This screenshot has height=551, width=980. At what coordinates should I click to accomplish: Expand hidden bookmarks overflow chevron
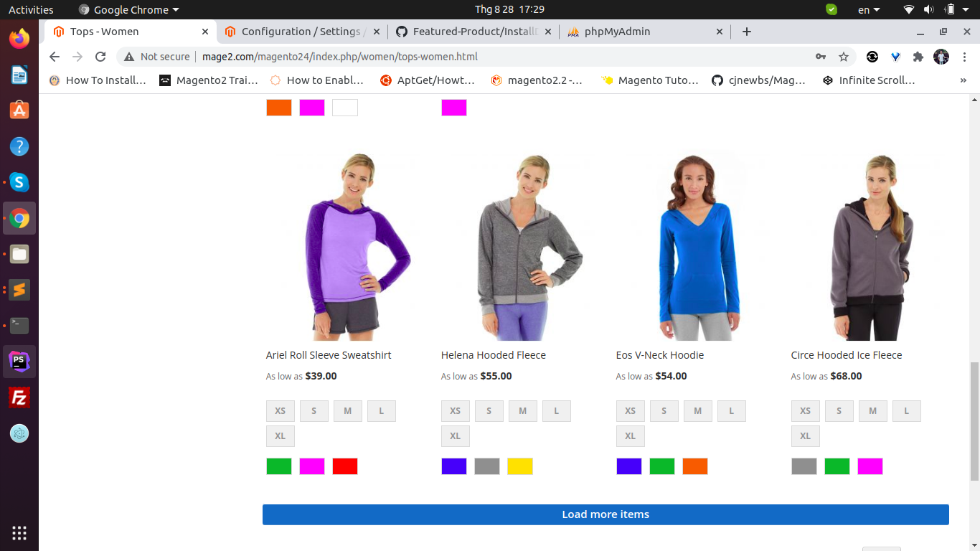(x=963, y=80)
